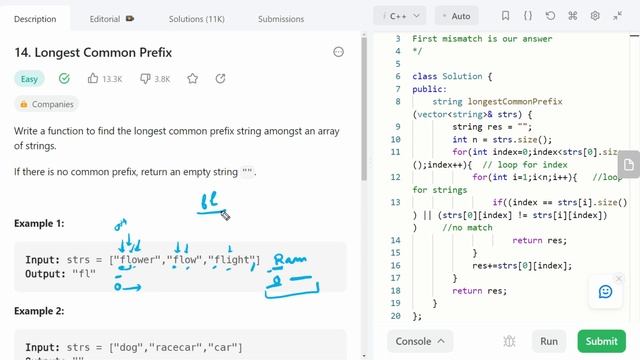This screenshot has width=640, height=360.
Task: Click the Editorial premium badge icon
Action: pyautogui.click(x=130, y=19)
